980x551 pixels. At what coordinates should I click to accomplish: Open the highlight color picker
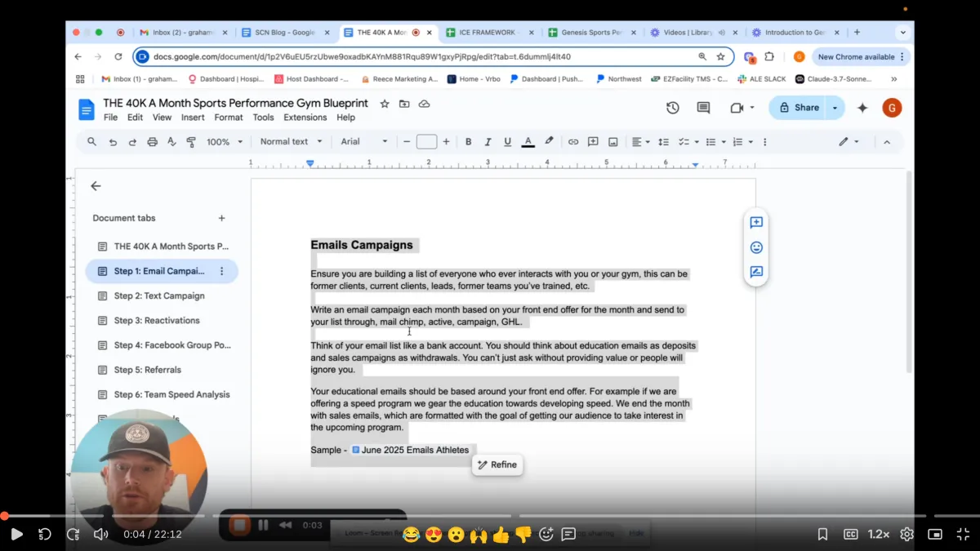(x=549, y=142)
